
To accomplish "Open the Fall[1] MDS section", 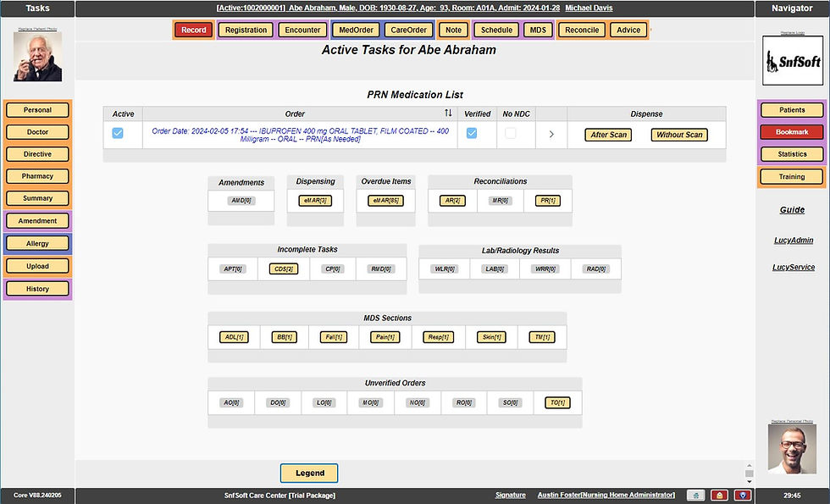I will pyautogui.click(x=334, y=337).
